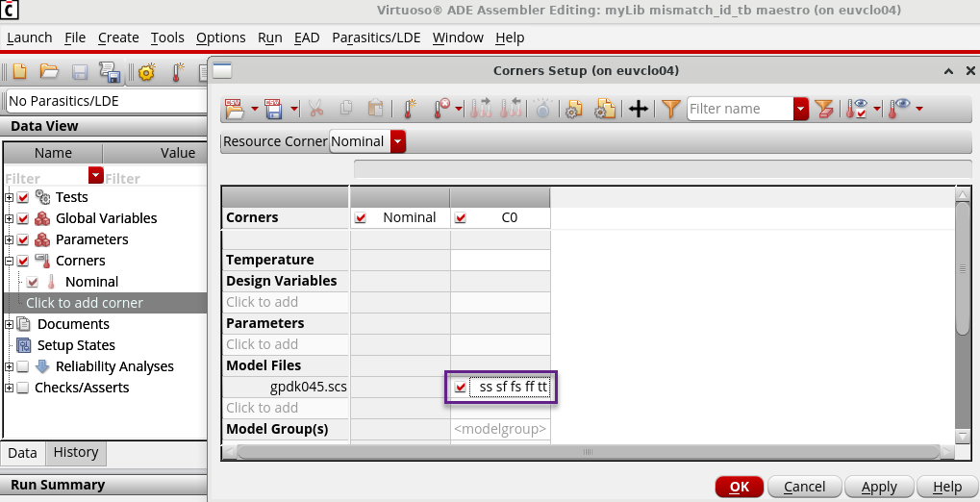
Task: Toggle the C0 corner column checkbox
Action: [461, 217]
